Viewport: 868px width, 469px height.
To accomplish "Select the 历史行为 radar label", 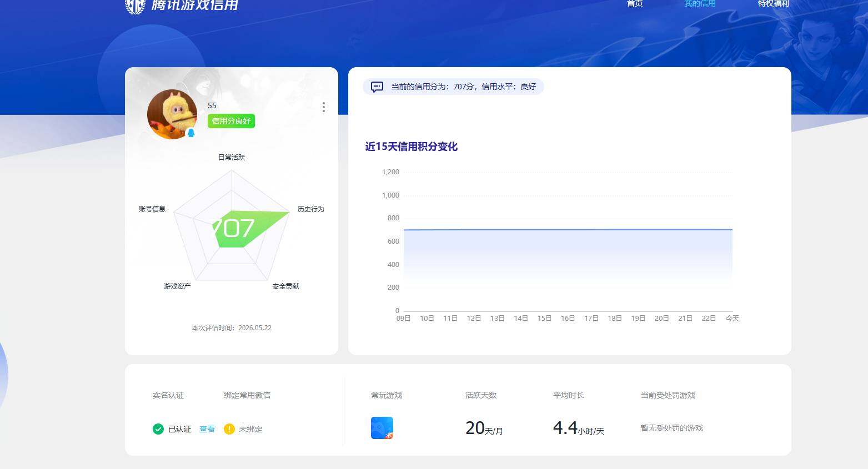I will point(310,209).
